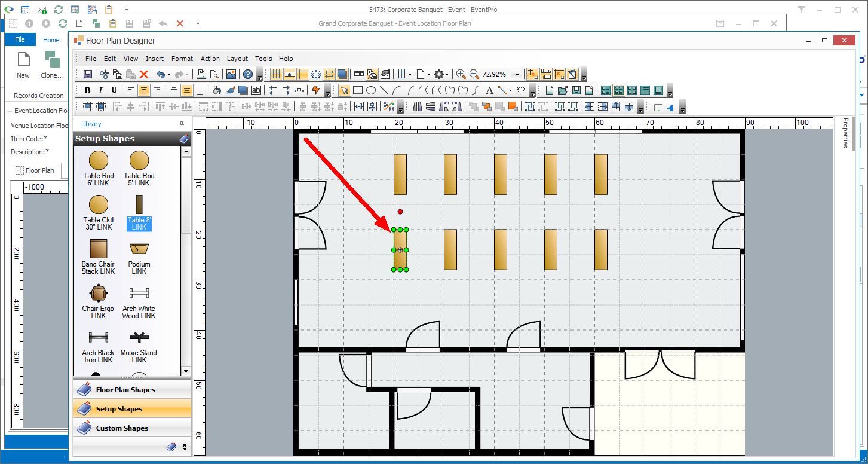Bring selected shape to front (orange squares)

[x=487, y=106]
